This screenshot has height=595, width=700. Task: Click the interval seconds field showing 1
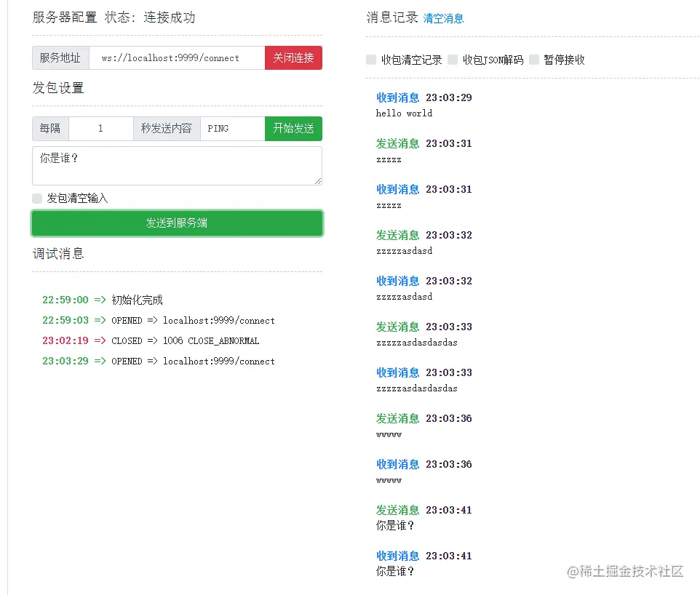click(x=101, y=129)
